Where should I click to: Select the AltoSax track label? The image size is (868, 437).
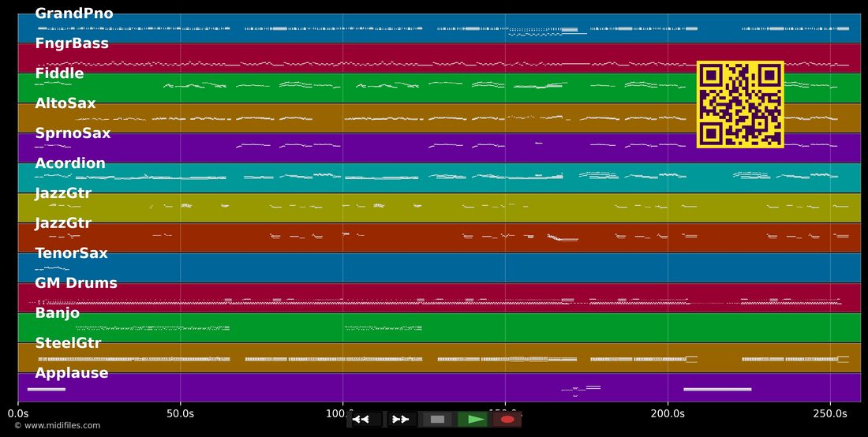coord(65,103)
